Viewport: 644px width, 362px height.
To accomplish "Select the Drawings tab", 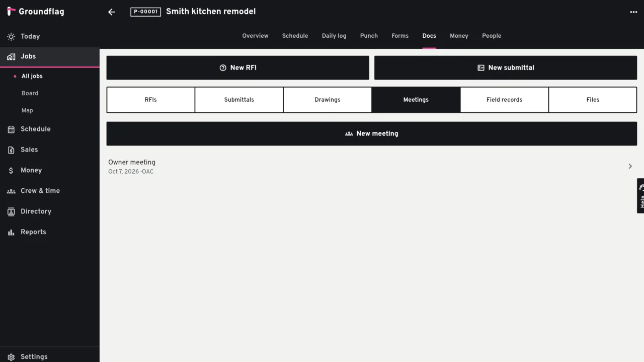I will coord(328,100).
